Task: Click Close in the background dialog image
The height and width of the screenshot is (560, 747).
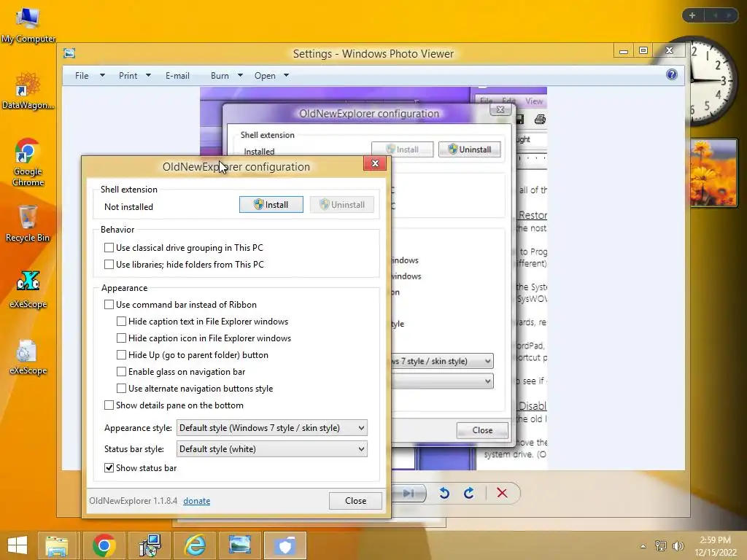Action: click(x=482, y=430)
